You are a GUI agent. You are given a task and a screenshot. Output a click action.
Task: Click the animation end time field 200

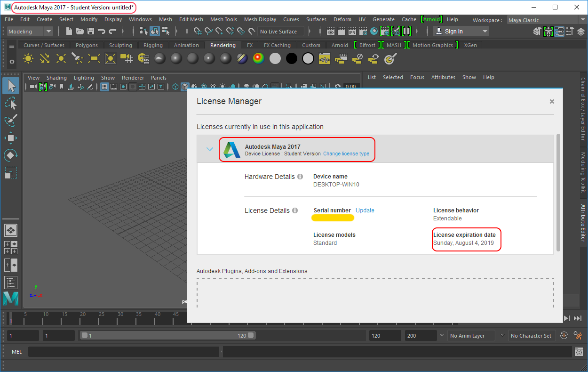click(x=421, y=336)
